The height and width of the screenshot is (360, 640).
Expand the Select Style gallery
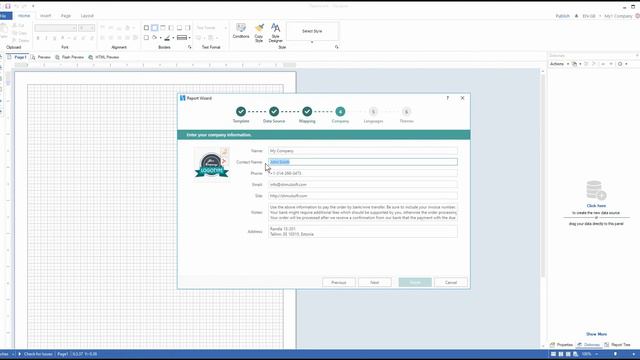(312, 42)
